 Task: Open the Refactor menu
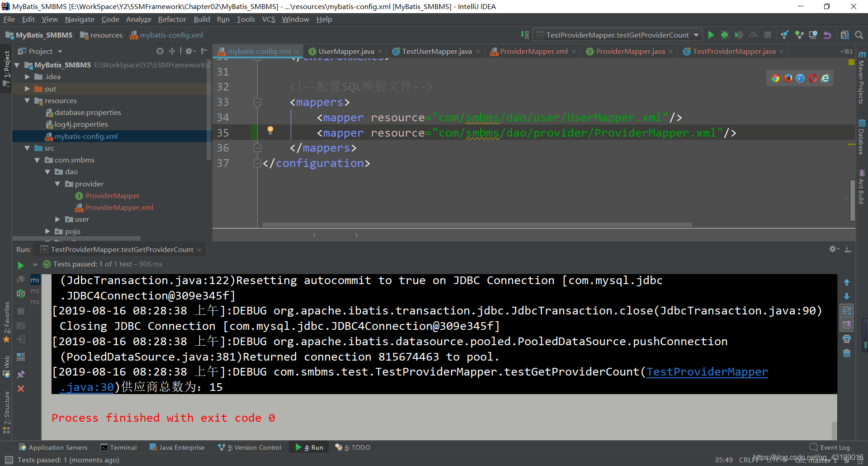(x=172, y=19)
